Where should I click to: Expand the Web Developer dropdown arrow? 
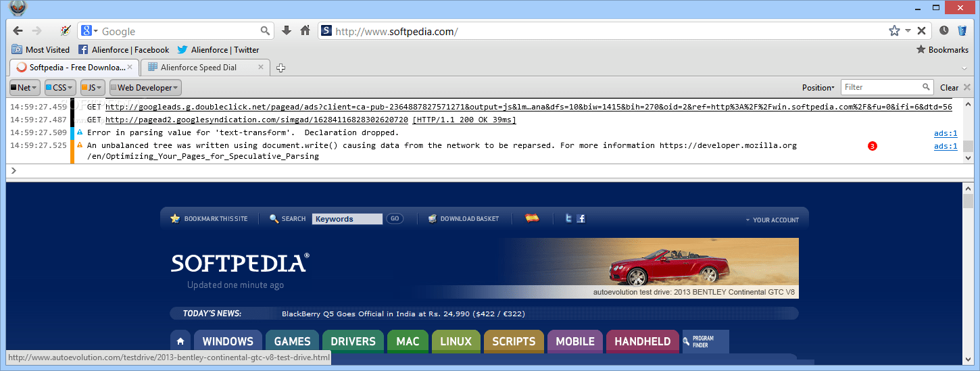(x=176, y=88)
